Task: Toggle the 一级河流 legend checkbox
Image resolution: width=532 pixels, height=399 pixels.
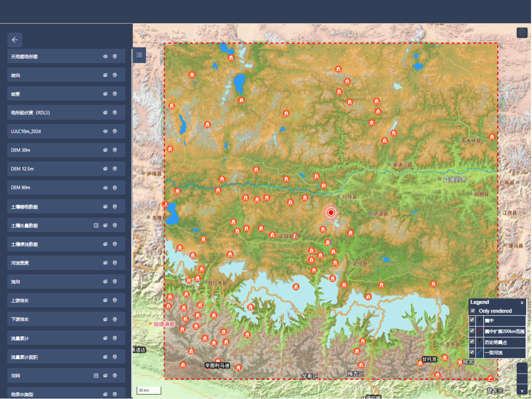Action: click(x=472, y=352)
